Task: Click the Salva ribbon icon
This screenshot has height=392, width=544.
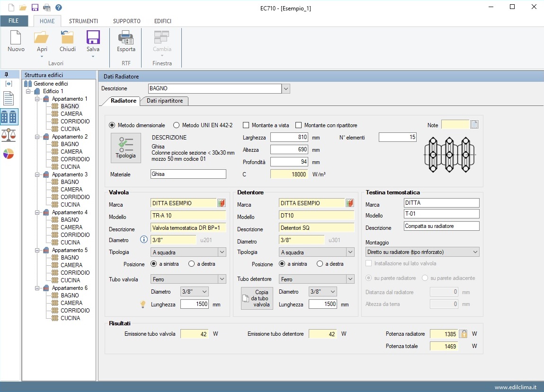Action: (93, 37)
